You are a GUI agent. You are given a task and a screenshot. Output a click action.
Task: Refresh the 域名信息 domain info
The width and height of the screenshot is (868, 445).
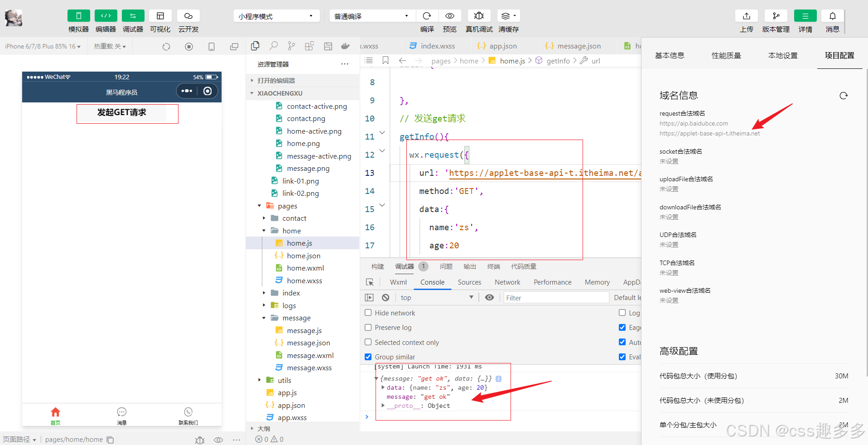click(844, 96)
